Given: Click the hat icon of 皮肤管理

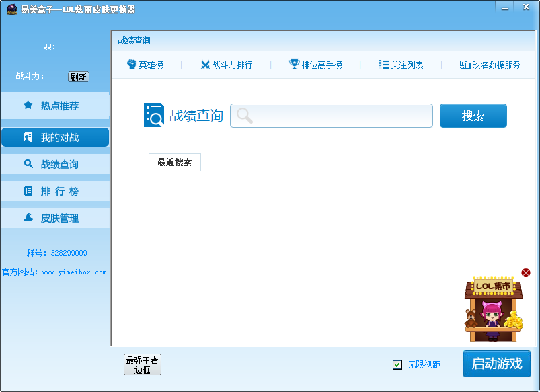Looking at the screenshot, I should point(28,217).
